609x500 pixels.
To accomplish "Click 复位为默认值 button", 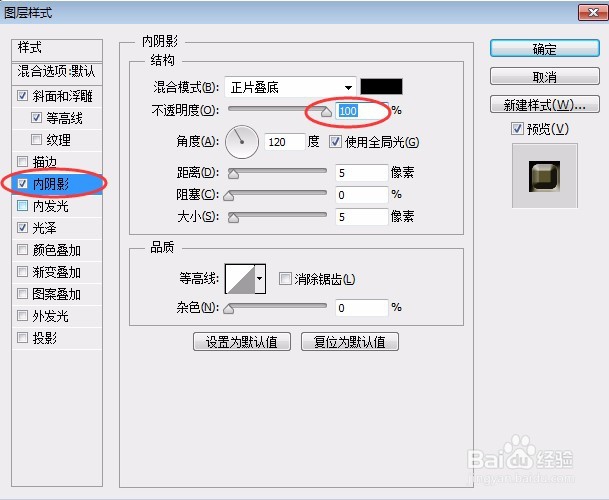I will pos(350,341).
